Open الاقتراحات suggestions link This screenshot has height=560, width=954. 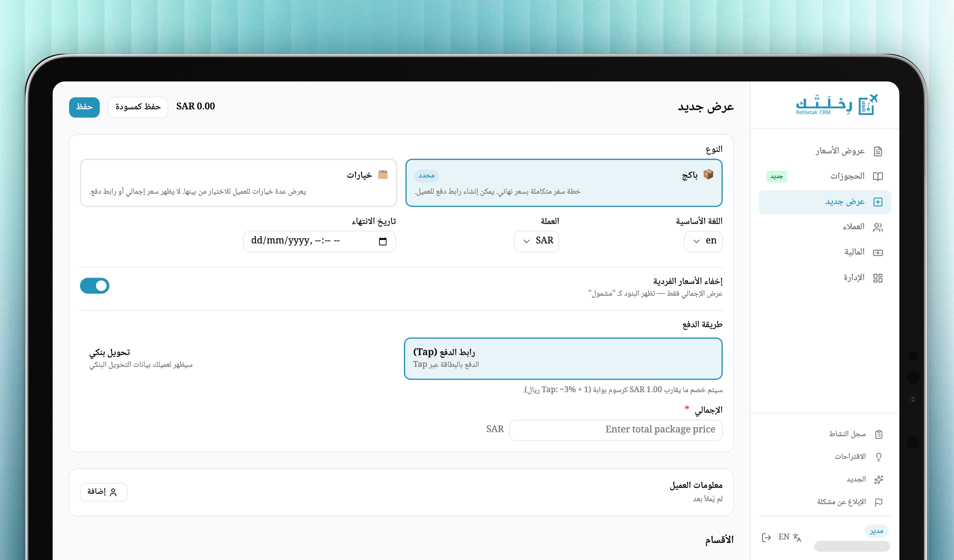coord(825,457)
